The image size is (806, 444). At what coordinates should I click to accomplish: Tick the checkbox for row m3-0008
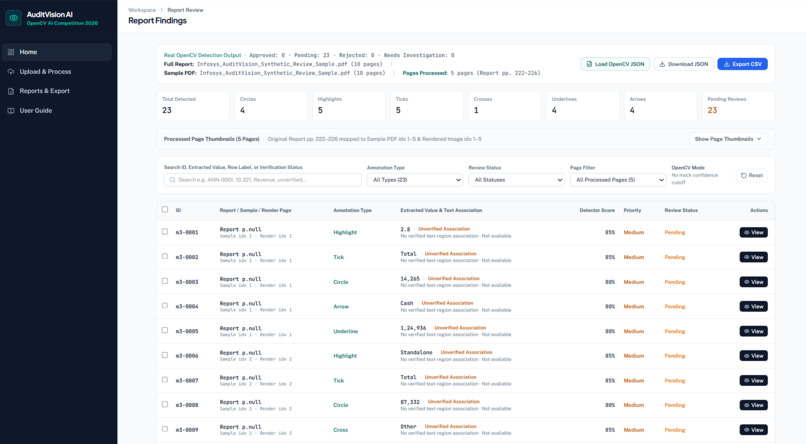(164, 404)
